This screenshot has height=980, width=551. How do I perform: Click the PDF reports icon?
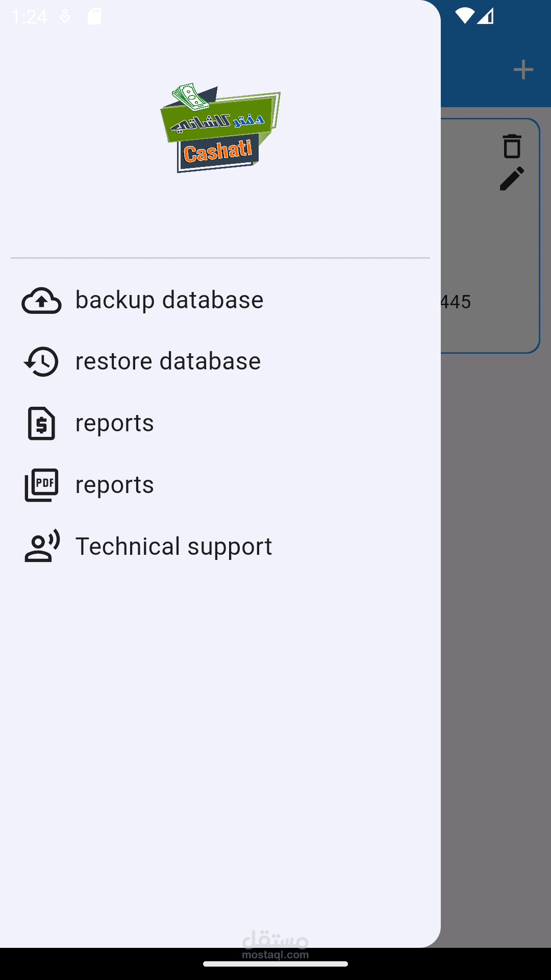coord(41,485)
